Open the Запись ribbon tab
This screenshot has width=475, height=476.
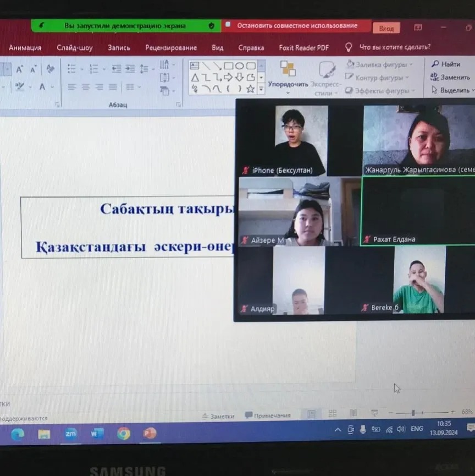click(x=119, y=48)
